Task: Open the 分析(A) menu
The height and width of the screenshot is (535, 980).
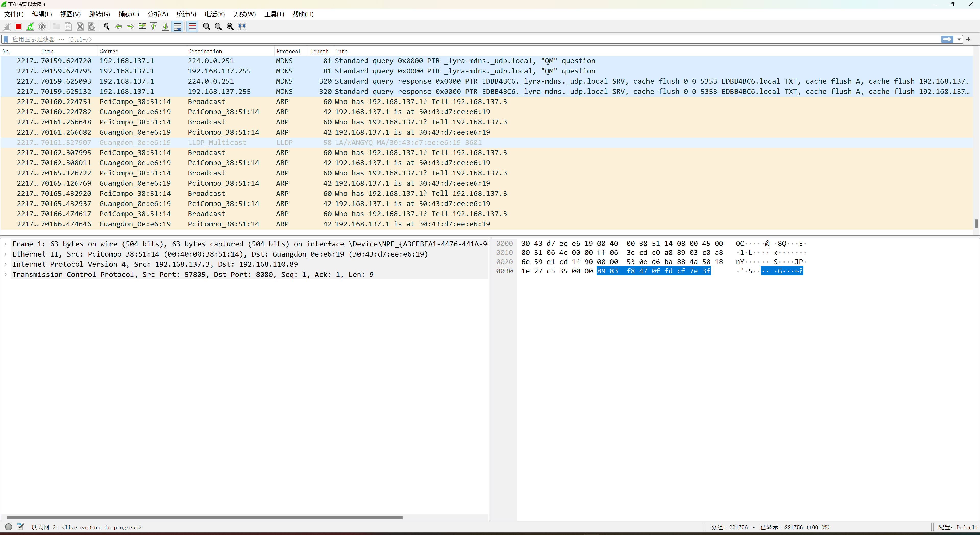Action: tap(157, 14)
